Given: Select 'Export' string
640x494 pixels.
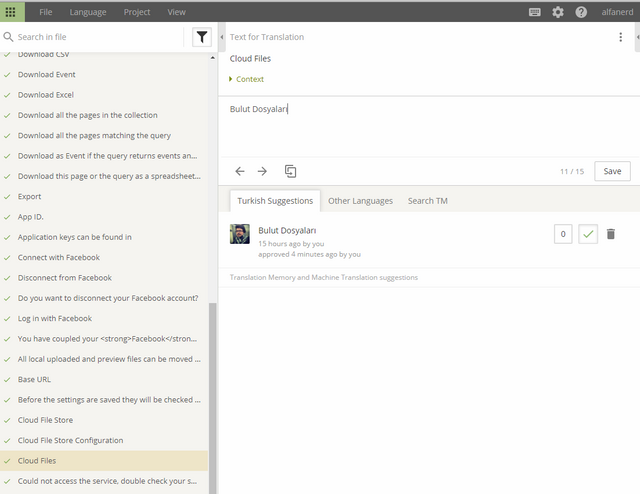Looking at the screenshot, I should click(x=104, y=197).
